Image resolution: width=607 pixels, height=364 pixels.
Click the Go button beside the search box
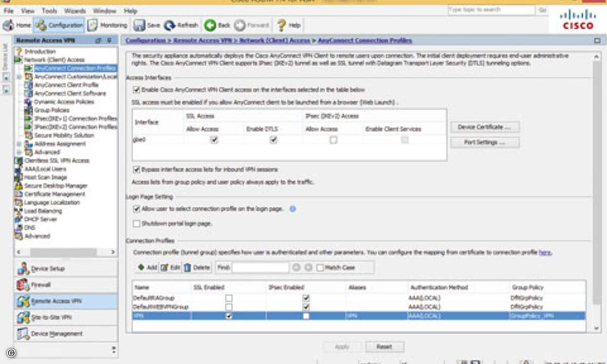(542, 10)
